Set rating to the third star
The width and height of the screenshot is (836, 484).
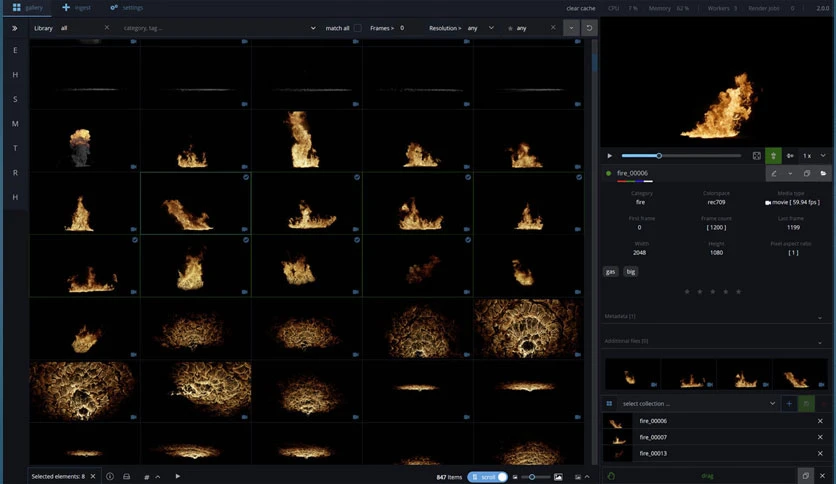tap(713, 292)
